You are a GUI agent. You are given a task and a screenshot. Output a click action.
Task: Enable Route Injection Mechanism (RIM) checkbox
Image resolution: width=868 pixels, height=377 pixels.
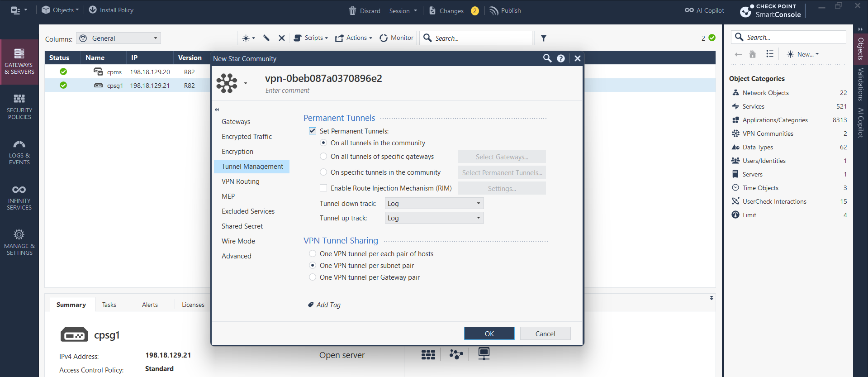[323, 188]
